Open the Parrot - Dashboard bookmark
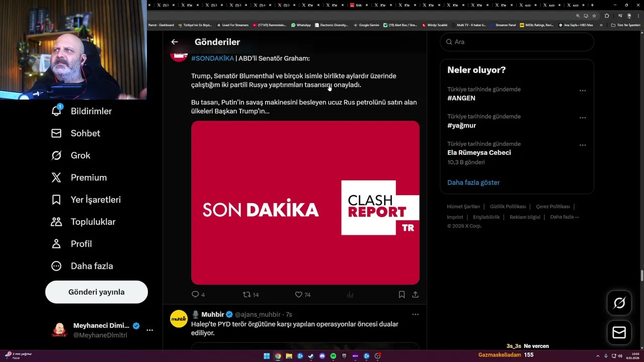644x362 pixels. pyautogui.click(x=161, y=25)
